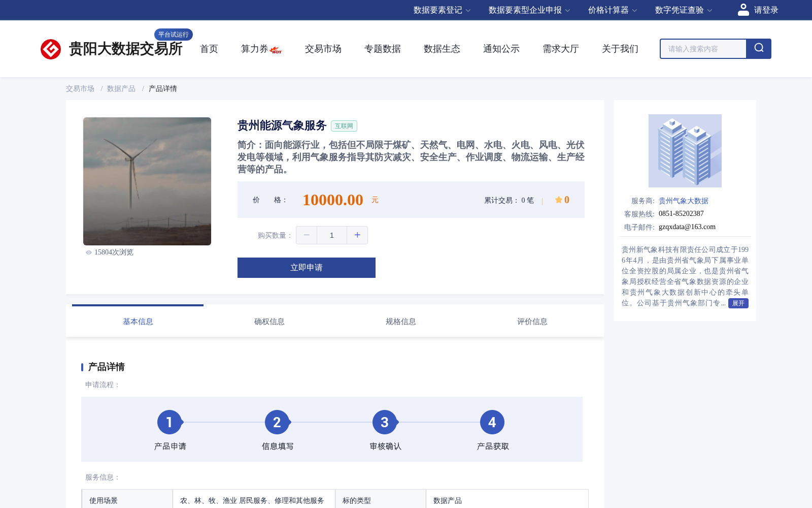Open service provider 贵州气象大数据 link

(x=684, y=201)
